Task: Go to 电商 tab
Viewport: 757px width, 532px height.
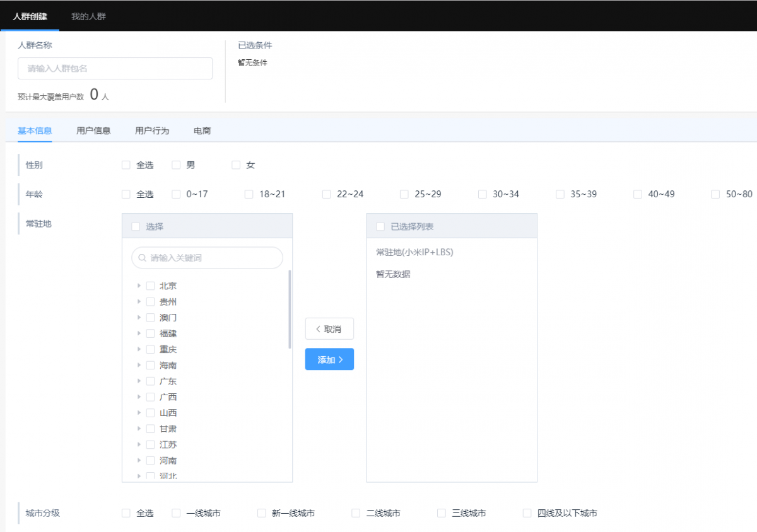Action: click(202, 131)
